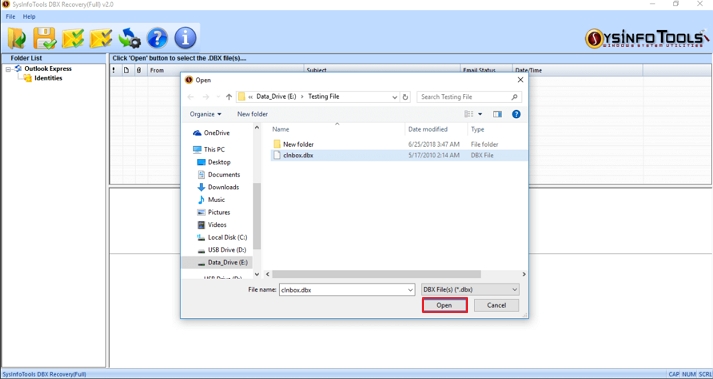Click Data_Drive (E:) in the address bar
The height and width of the screenshot is (379, 713).
pos(276,96)
